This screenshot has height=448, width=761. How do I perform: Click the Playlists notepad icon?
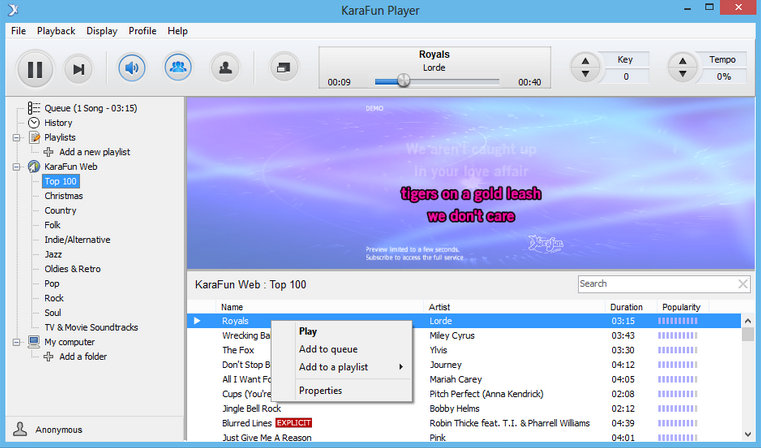(34, 137)
